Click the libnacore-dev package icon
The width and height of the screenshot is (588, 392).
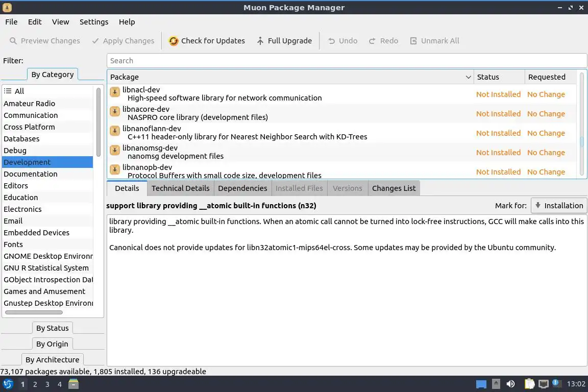click(x=115, y=111)
